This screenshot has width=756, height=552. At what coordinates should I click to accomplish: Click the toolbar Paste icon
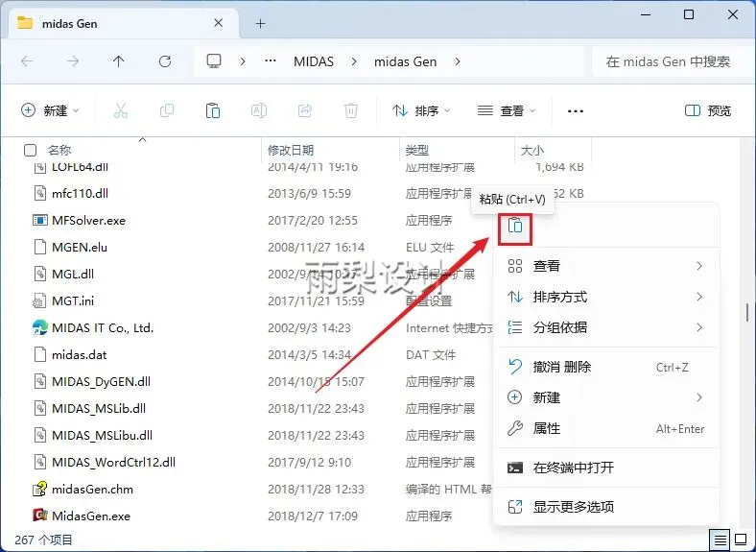point(213,111)
